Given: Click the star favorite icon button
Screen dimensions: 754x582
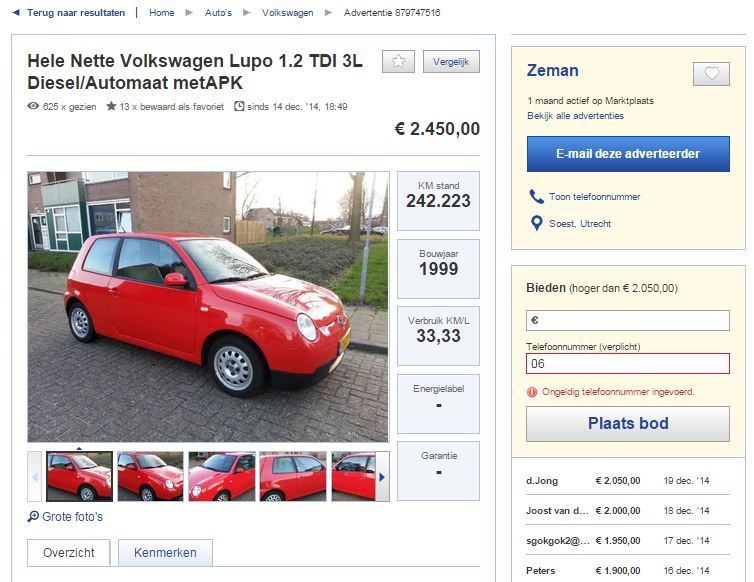Looking at the screenshot, I should coord(398,62).
